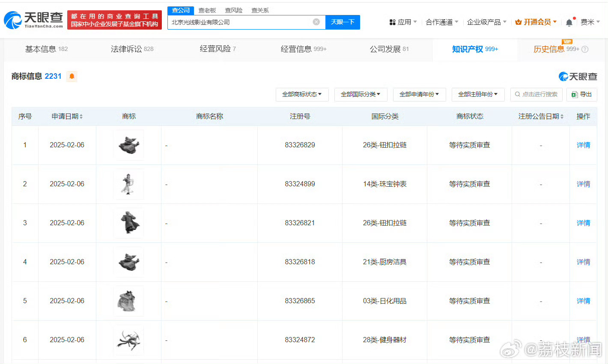The image size is (608, 364).
Task: Switch to the 经营风险 tab
Action: (218, 49)
